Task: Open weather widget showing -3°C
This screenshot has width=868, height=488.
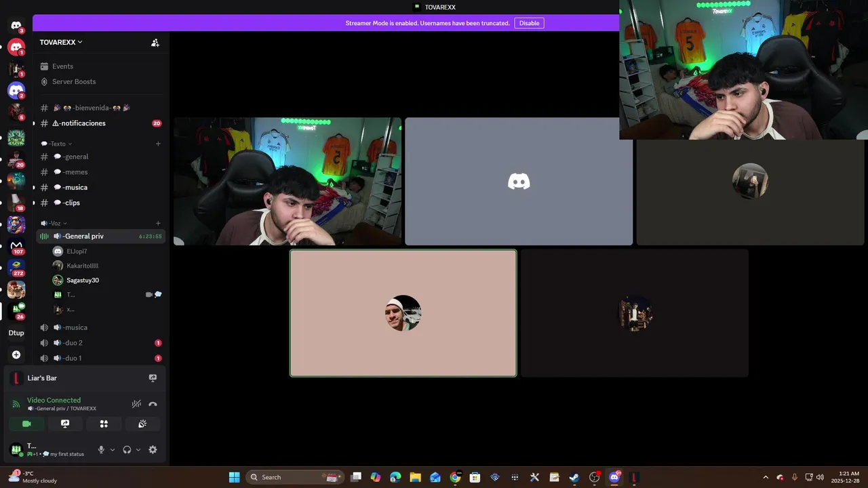Action: tap(33, 477)
